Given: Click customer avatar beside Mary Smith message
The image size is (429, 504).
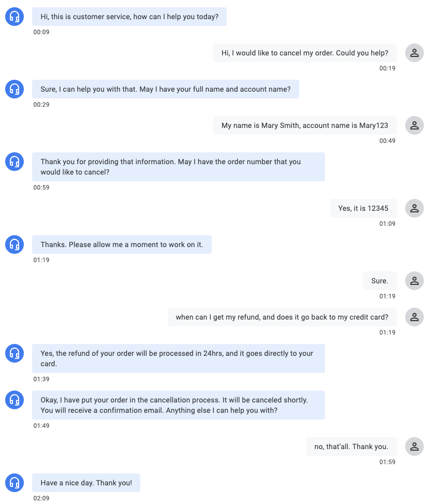Looking at the screenshot, I should [x=414, y=125].
